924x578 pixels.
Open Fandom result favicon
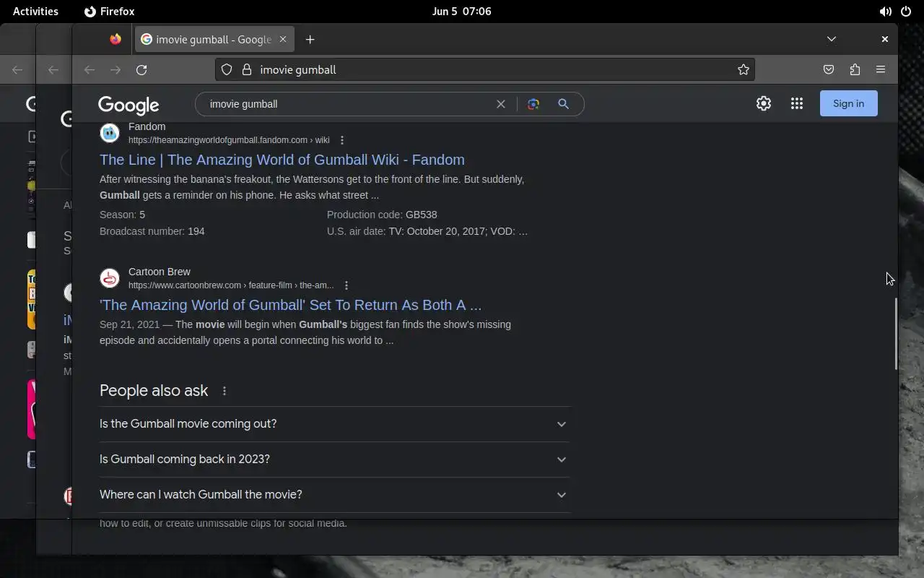coord(110,133)
